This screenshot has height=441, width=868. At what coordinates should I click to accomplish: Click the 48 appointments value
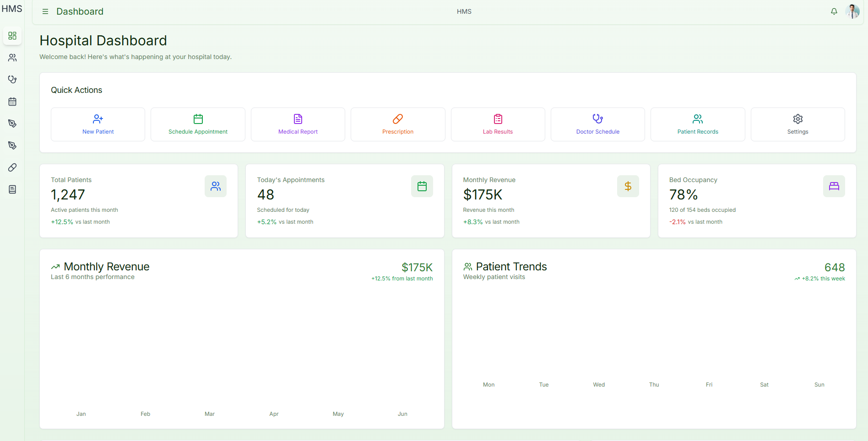[x=266, y=195]
